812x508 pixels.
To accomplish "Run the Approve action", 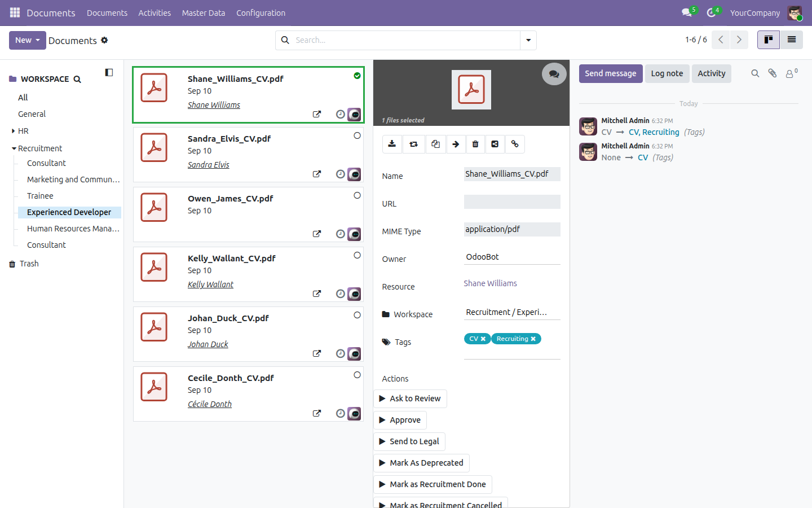I will [x=400, y=420].
